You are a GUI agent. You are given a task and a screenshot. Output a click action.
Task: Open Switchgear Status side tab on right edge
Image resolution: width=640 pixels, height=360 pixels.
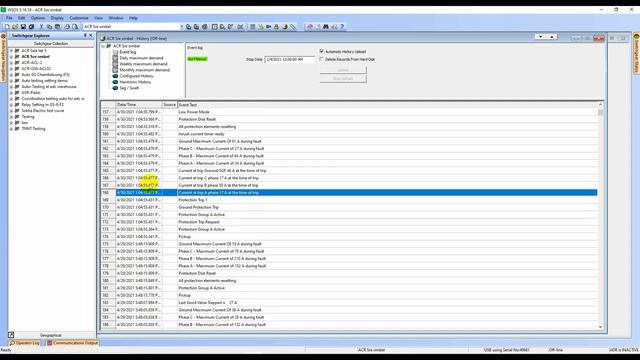click(x=636, y=54)
